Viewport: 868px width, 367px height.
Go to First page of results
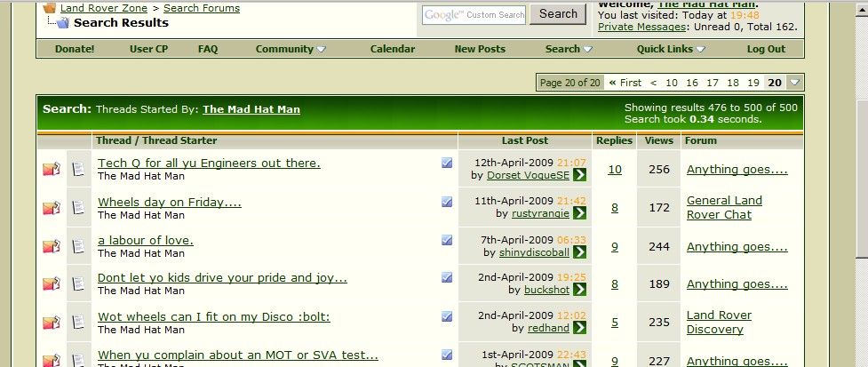[x=625, y=83]
